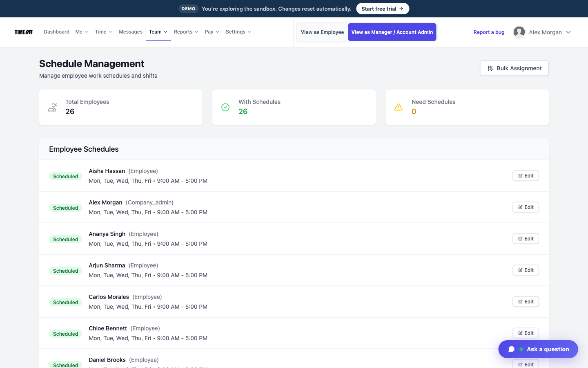Edit Aisha Hassan's schedule
588x368 pixels.
(x=526, y=175)
